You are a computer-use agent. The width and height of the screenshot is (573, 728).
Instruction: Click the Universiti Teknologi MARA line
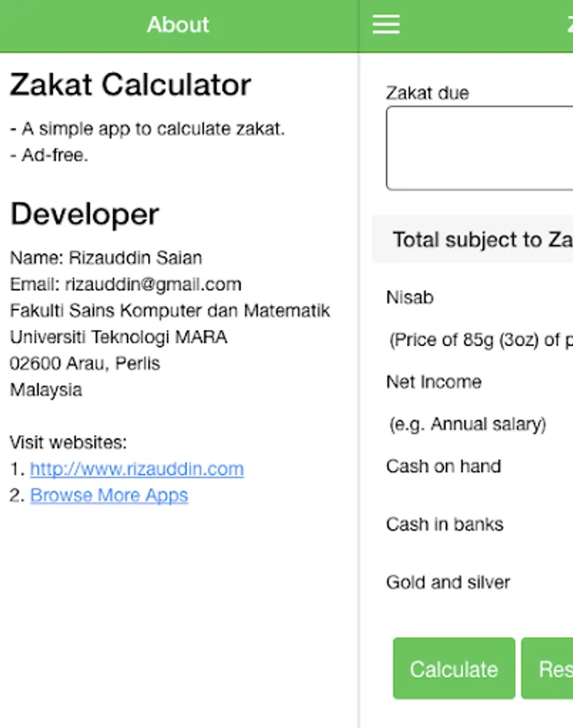(x=118, y=337)
